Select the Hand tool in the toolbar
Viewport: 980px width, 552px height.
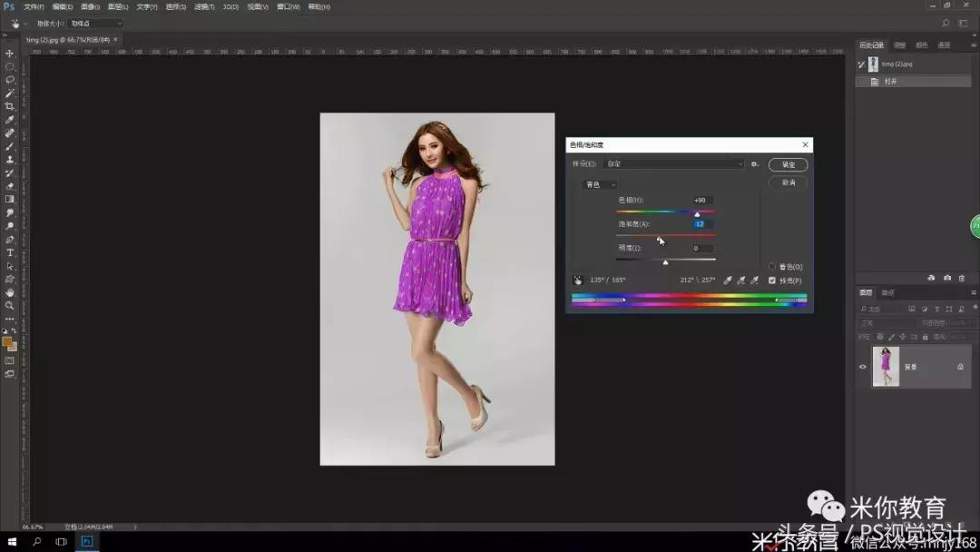(x=10, y=292)
